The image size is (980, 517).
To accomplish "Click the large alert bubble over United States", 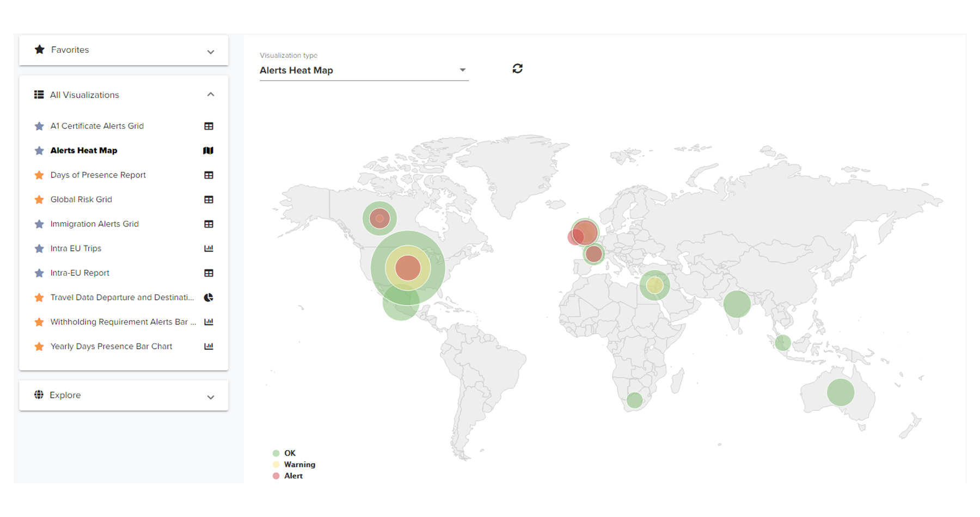I will (408, 268).
